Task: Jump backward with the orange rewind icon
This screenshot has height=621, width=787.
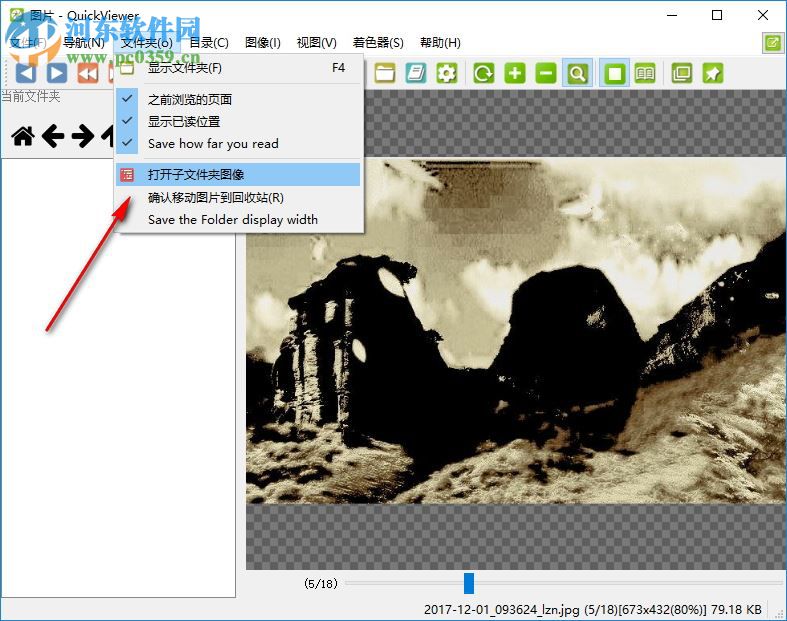Action: (88, 73)
